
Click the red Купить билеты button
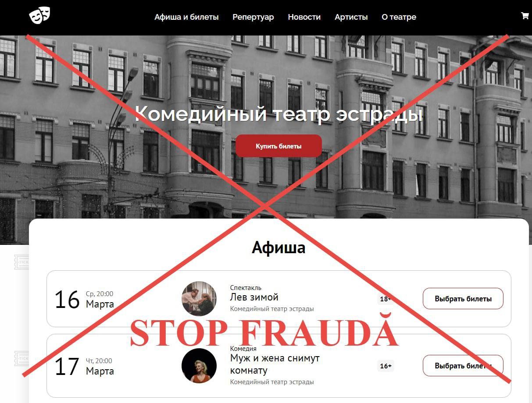[x=278, y=146]
